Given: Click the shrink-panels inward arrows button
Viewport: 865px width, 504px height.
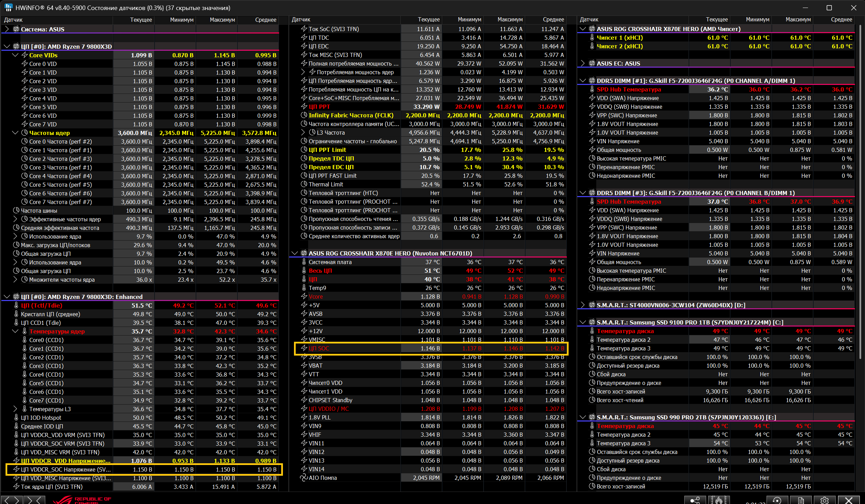Looking at the screenshot, I should click(35, 500).
